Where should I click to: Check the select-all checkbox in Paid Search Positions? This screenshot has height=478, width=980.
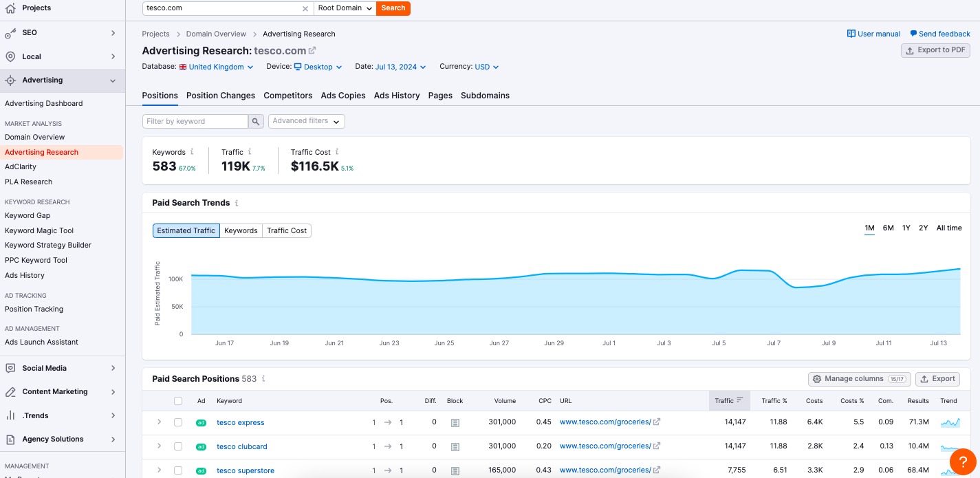(178, 400)
